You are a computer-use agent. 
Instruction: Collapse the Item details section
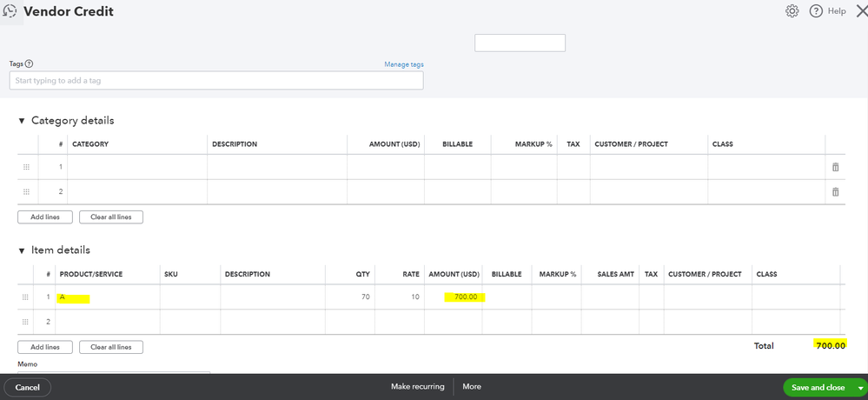[x=22, y=250]
